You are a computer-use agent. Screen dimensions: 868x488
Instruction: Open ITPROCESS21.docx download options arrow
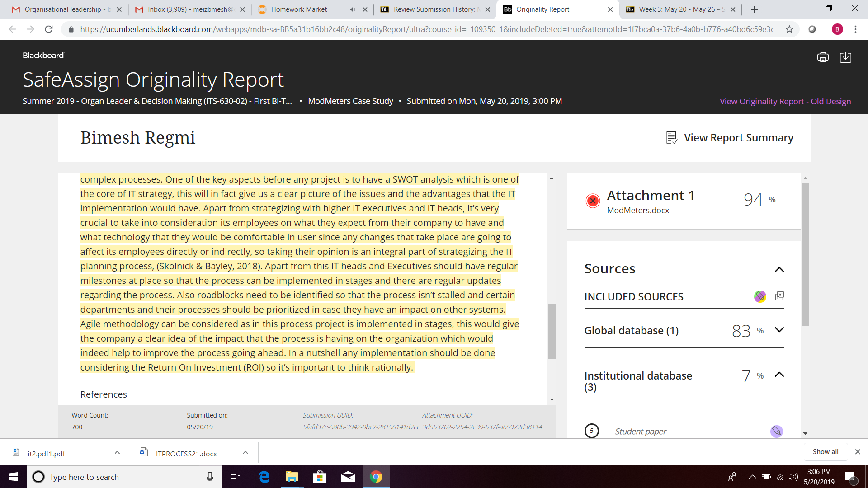245,452
